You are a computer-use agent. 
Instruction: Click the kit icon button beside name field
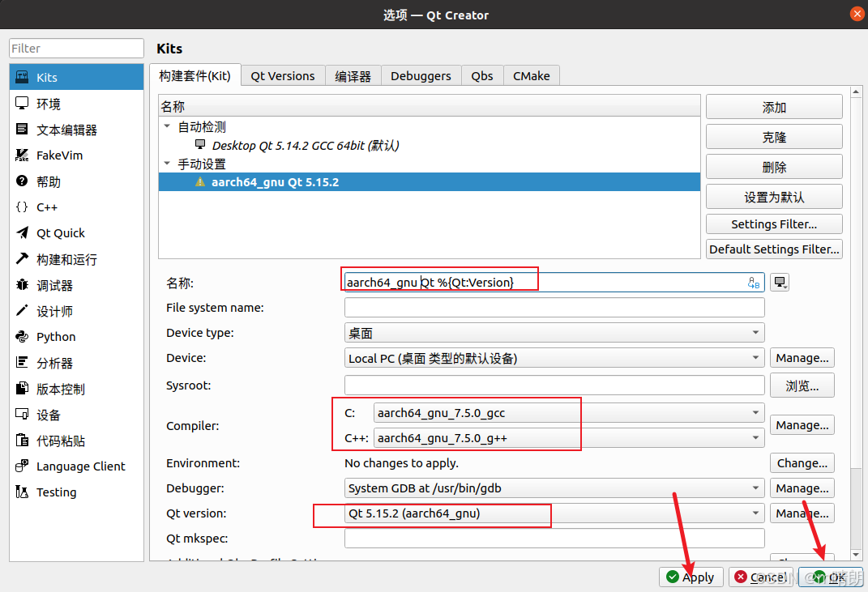pos(780,282)
